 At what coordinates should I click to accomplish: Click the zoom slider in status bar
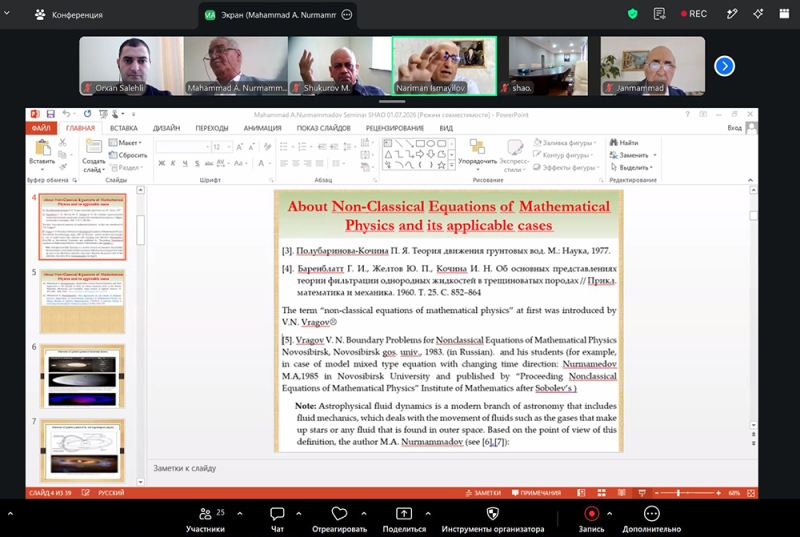(x=686, y=493)
